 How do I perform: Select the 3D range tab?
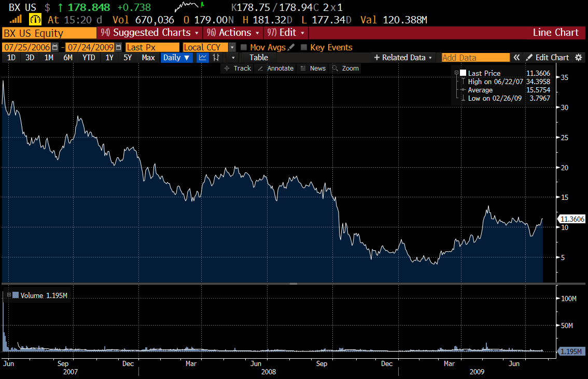click(30, 58)
